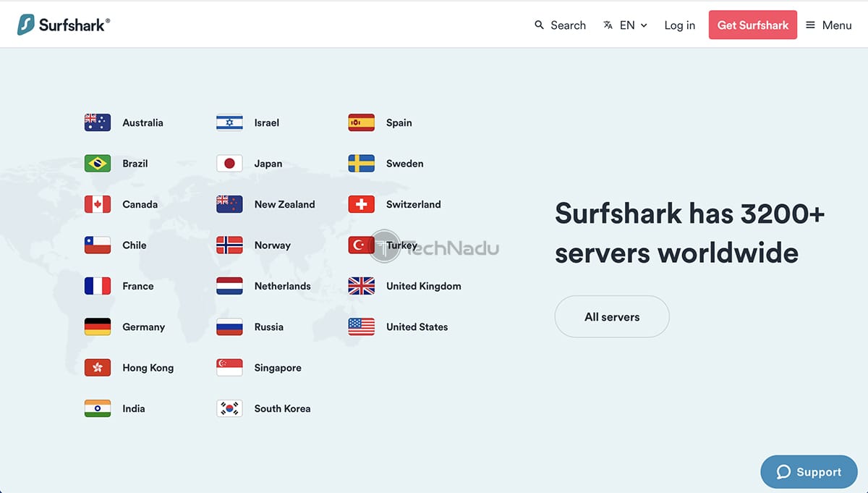Select the United States country label

417,326
